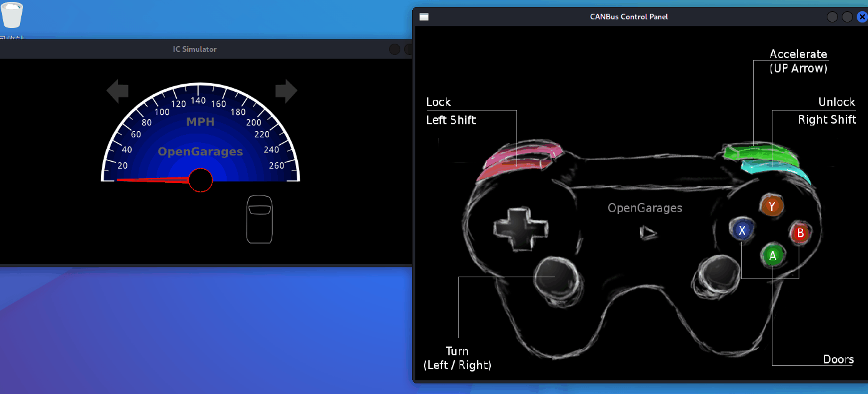Click the 140 mark on the speedometer
868x394 pixels.
(199, 101)
